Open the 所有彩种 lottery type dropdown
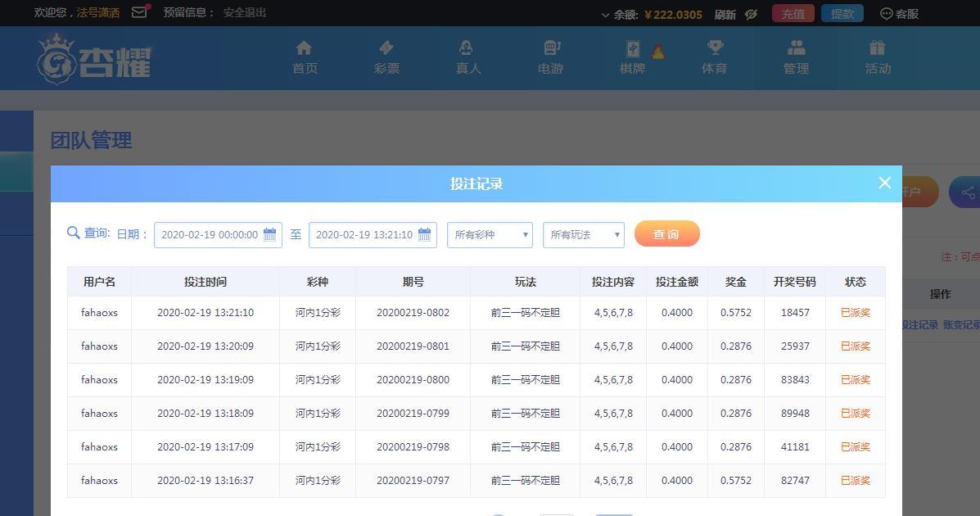This screenshot has width=980, height=516. [490, 234]
